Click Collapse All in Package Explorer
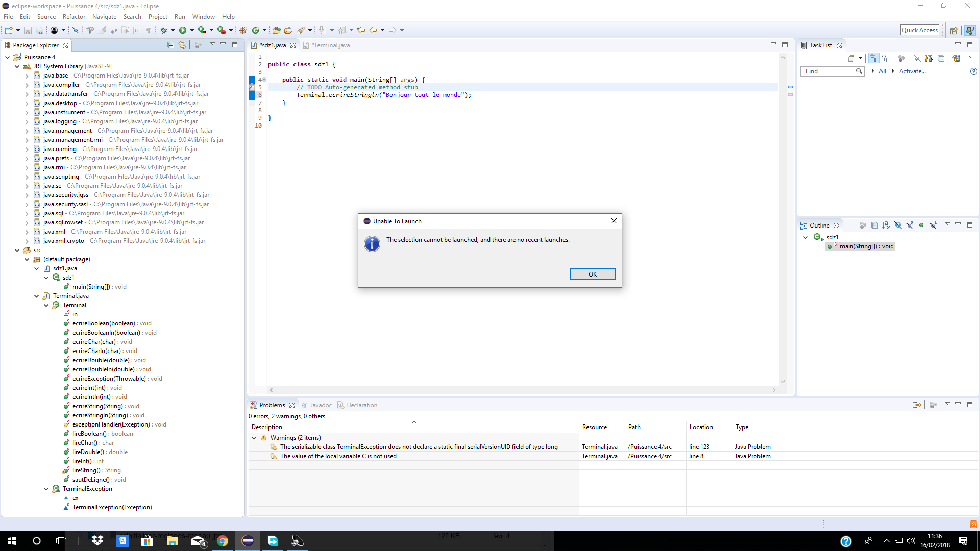Image resolution: width=980 pixels, height=551 pixels. [x=170, y=45]
